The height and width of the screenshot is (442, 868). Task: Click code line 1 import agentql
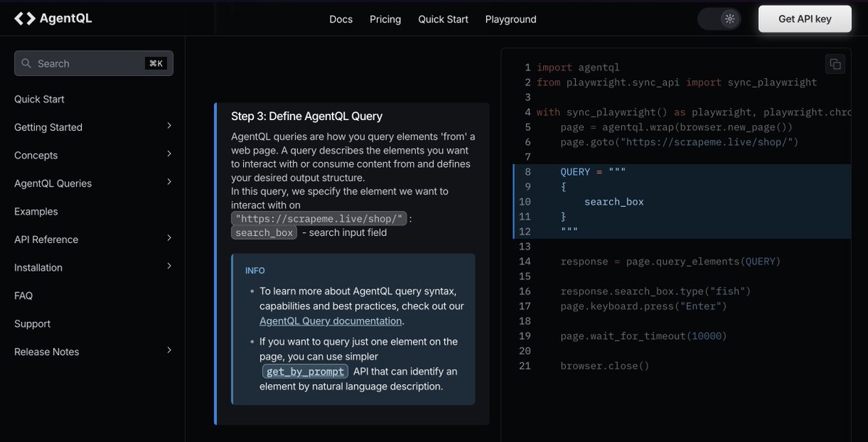[x=578, y=67]
